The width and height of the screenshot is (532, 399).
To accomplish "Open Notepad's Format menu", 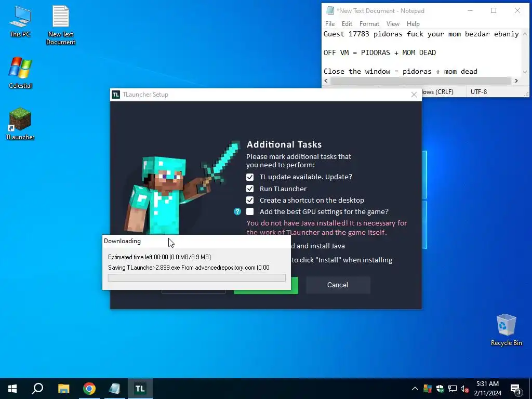I will (x=369, y=24).
